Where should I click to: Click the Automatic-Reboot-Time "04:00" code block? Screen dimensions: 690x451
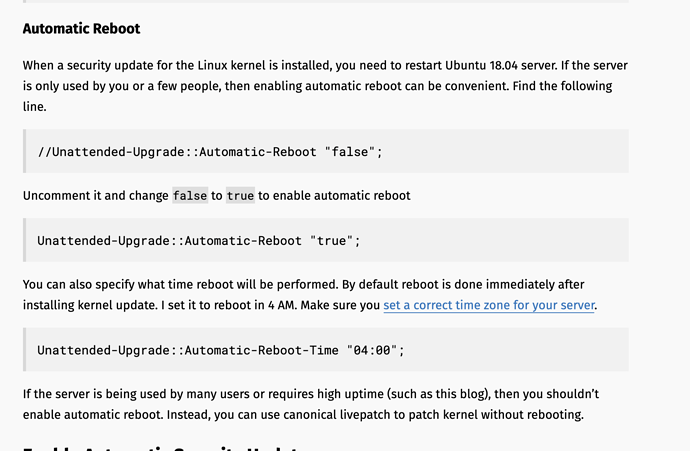326,350
